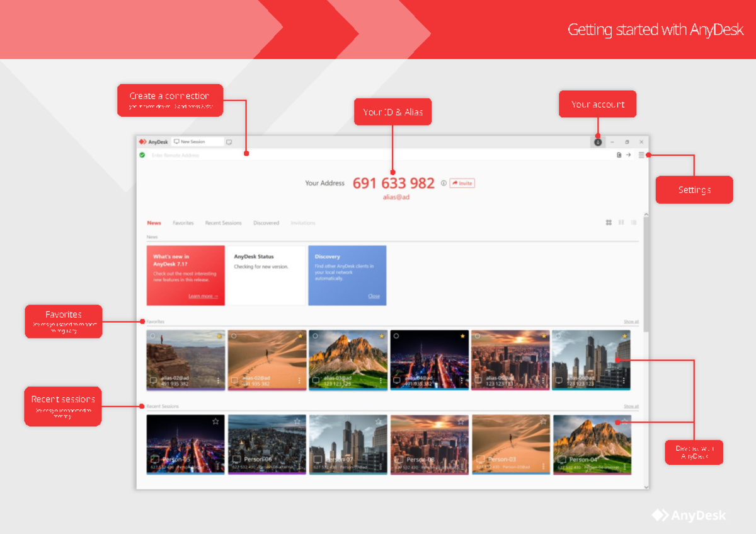Go to the Discovered tab
The height and width of the screenshot is (534, 756).
pyautogui.click(x=266, y=223)
